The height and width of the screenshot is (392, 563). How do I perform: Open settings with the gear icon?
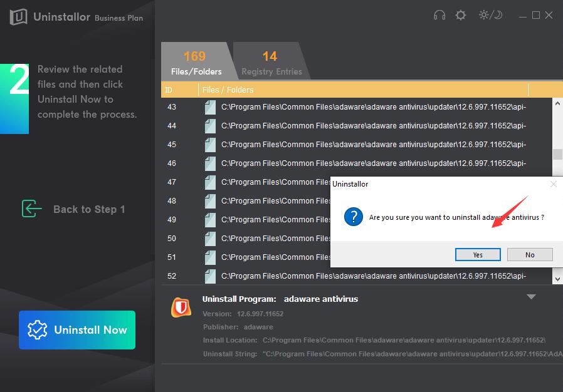pyautogui.click(x=460, y=15)
